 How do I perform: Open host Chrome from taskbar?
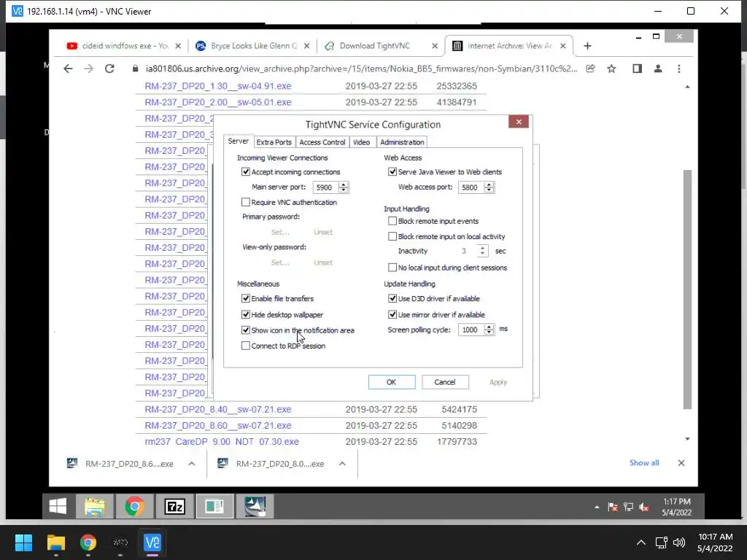click(x=88, y=542)
